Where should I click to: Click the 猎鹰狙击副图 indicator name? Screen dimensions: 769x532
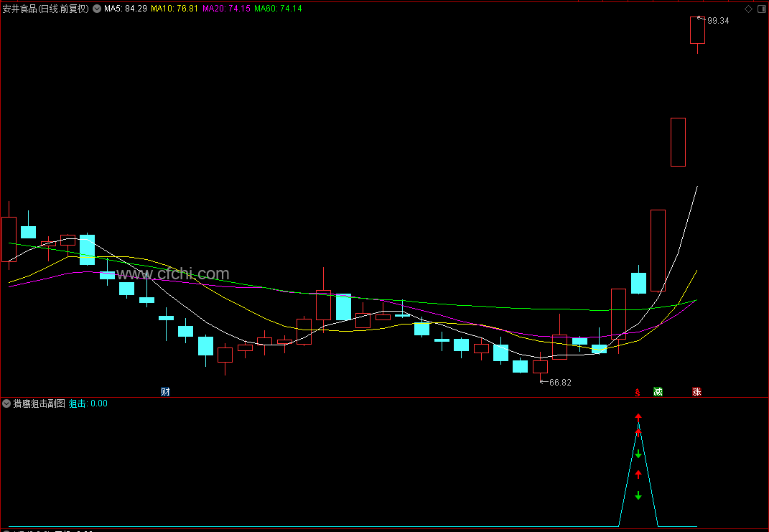(x=39, y=403)
